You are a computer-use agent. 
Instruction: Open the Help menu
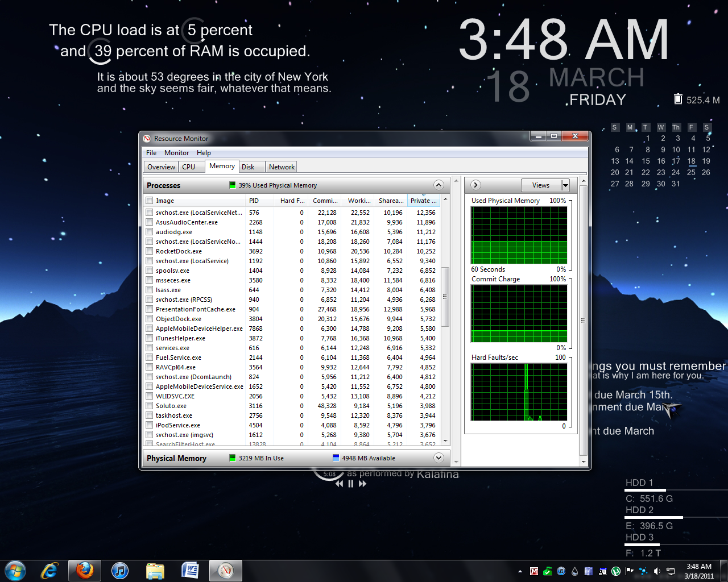[204, 153]
